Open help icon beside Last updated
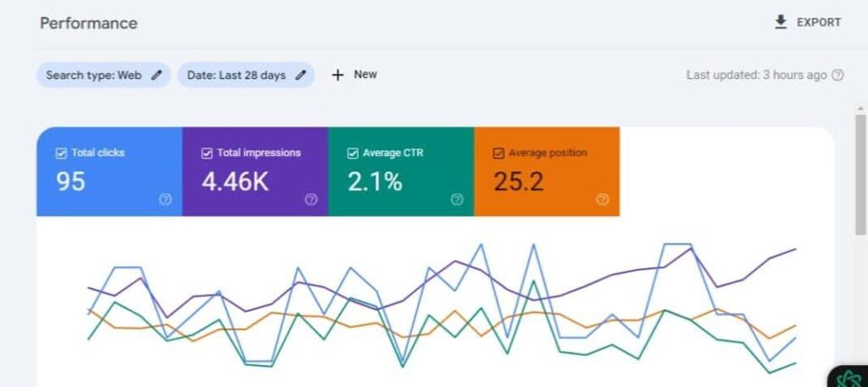Image resolution: width=868 pixels, height=387 pixels. click(837, 75)
